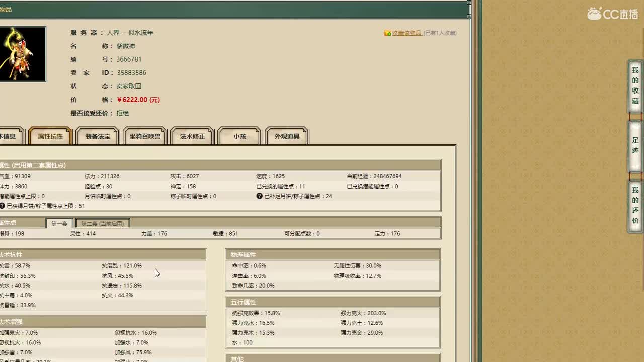Viewport: 644px width, 362px height.
Task: Open the 足迹 side panel button
Action: point(635,146)
